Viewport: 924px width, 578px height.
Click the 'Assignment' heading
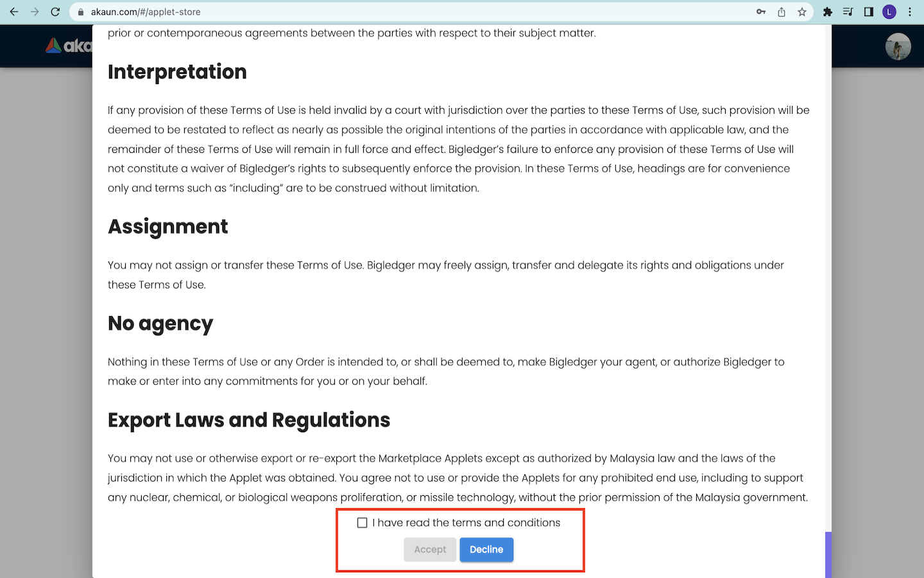[x=168, y=227]
